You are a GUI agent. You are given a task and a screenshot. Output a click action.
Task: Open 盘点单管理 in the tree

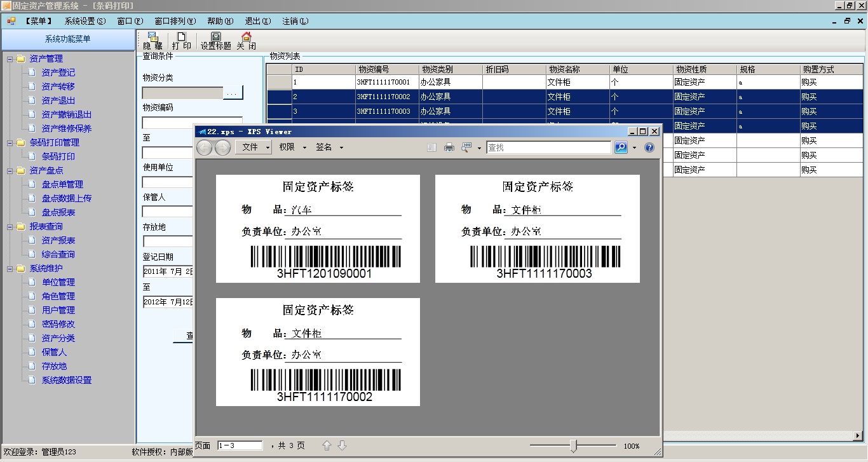62,184
